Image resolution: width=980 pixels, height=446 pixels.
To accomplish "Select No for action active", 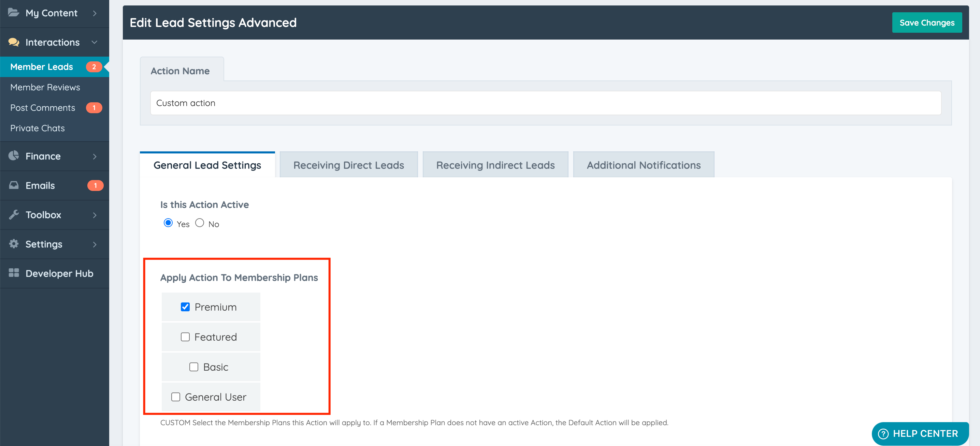I will [200, 223].
